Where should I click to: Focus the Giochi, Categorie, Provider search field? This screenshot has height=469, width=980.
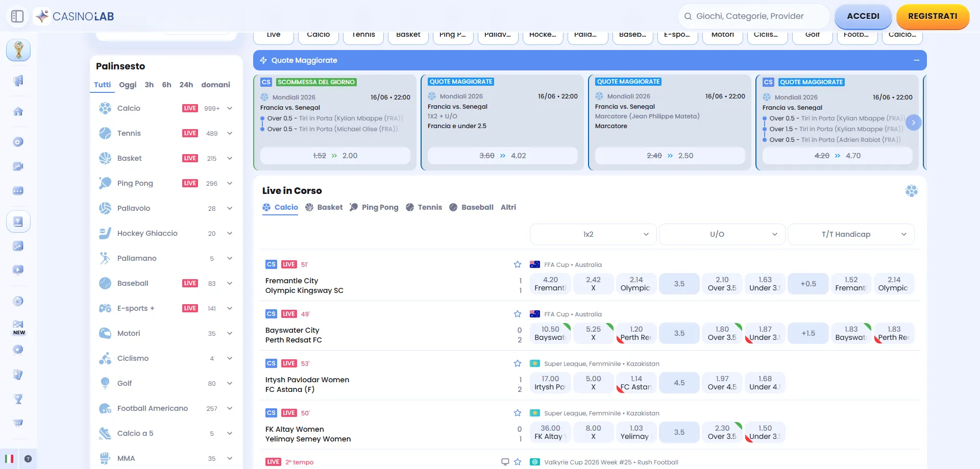coord(753,16)
